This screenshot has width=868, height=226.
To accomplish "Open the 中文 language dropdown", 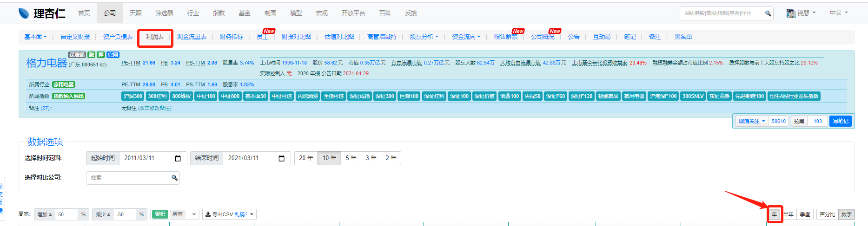I will pyautogui.click(x=839, y=13).
